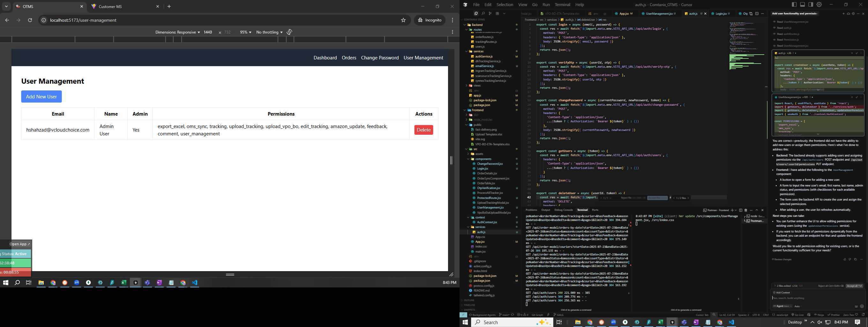Give thumbs up to the chat response

[845, 259]
